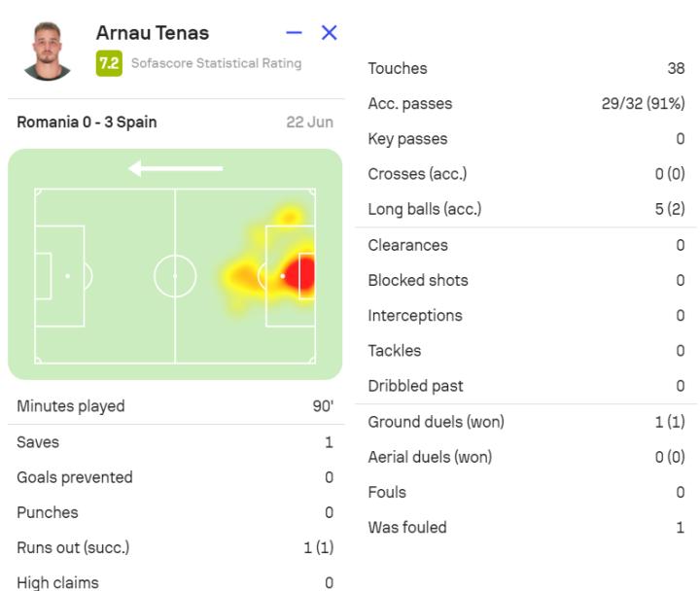Click Sofascore Statistical Rating label
Viewport: 700px width, 591px height.
point(216,63)
